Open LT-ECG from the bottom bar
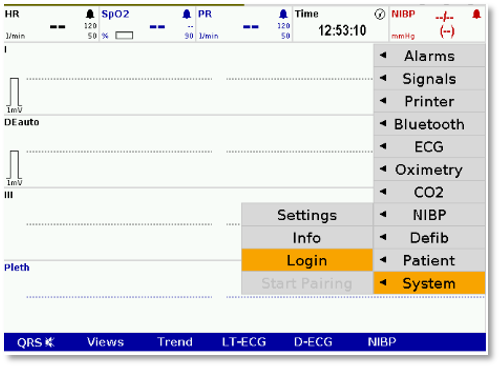 pos(244,342)
